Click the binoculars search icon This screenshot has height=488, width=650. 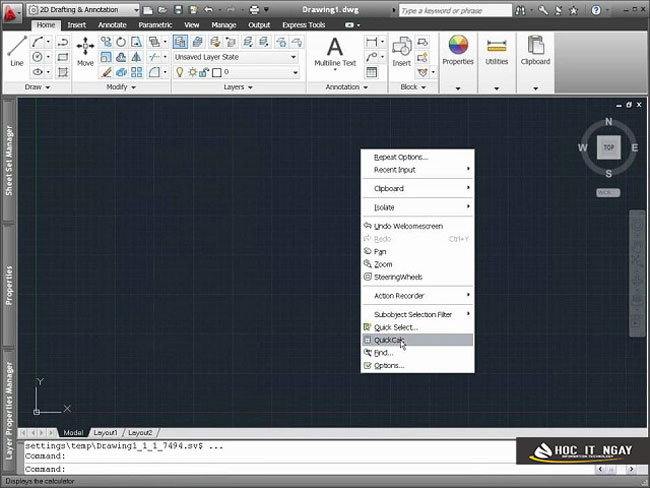tap(520, 10)
